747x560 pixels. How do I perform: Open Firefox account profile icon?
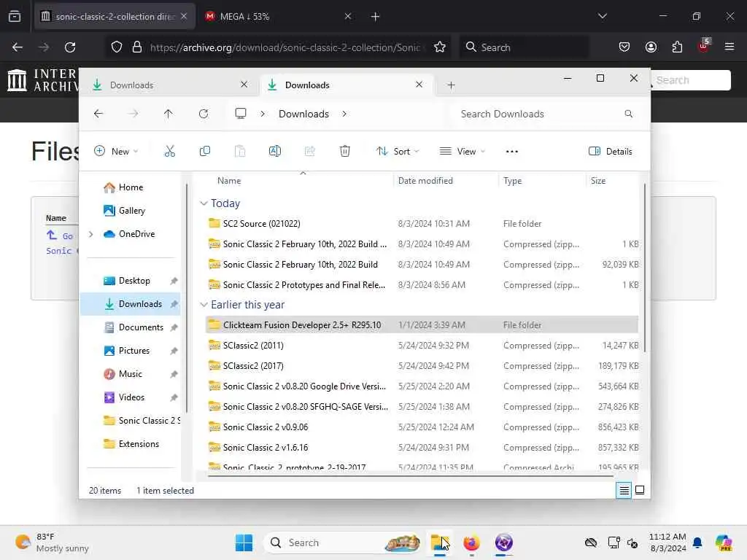click(x=651, y=47)
